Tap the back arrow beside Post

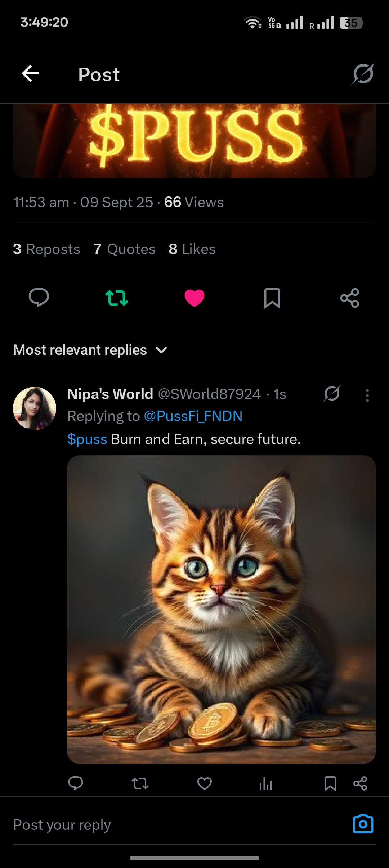coord(30,74)
